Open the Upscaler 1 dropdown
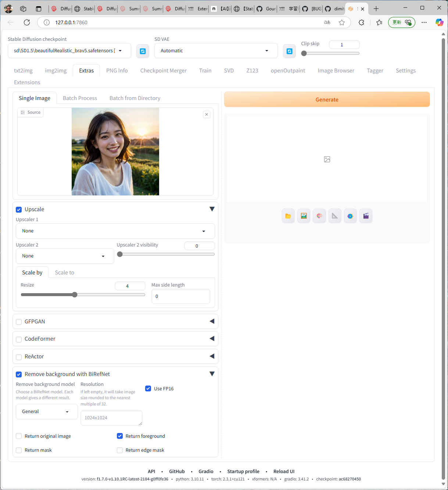The image size is (448, 490). (x=115, y=231)
